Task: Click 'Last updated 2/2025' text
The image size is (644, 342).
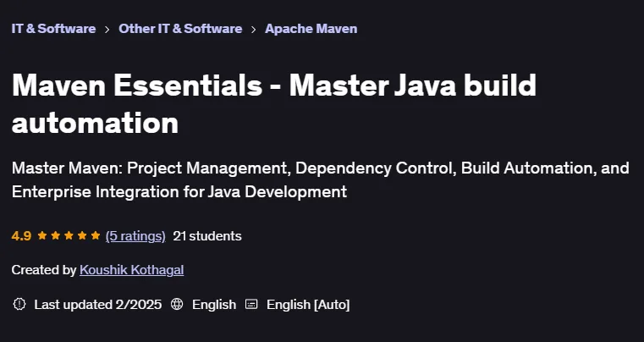Action: point(98,305)
